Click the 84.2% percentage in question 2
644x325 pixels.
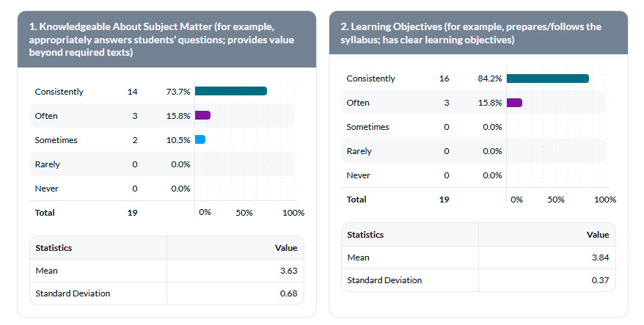point(489,78)
